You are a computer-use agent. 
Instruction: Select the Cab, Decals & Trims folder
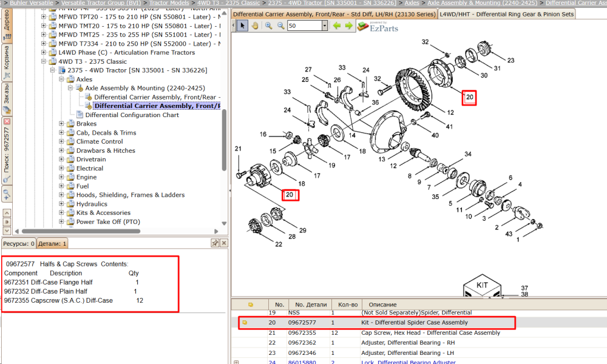tap(106, 133)
